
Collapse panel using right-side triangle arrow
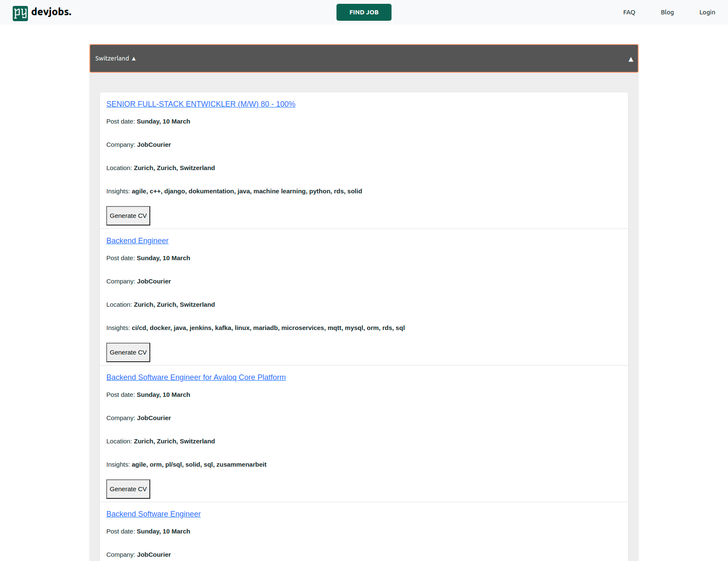tap(631, 59)
